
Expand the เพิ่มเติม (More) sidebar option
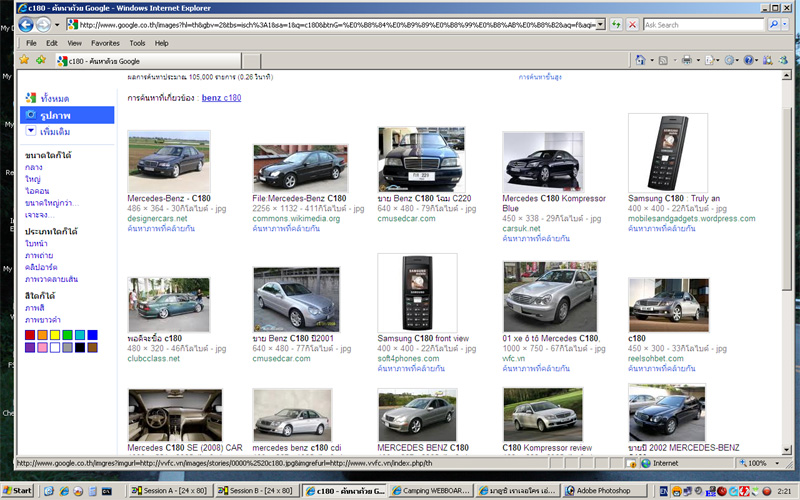click(55, 132)
